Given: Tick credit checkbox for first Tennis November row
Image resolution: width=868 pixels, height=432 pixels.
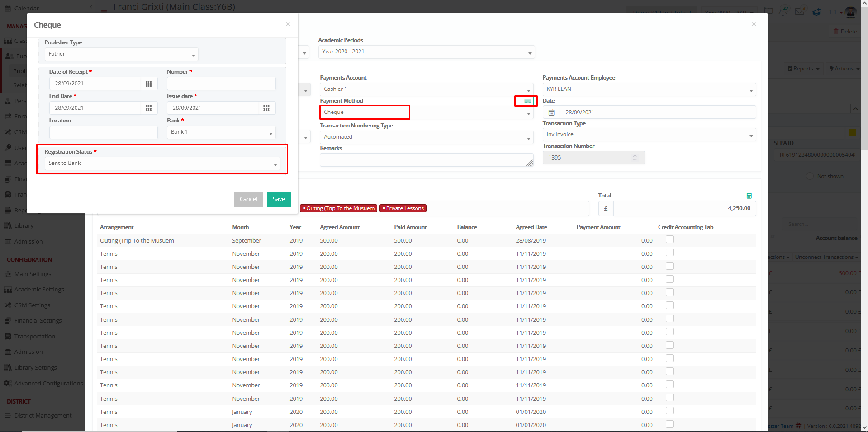Looking at the screenshot, I should tap(670, 253).
